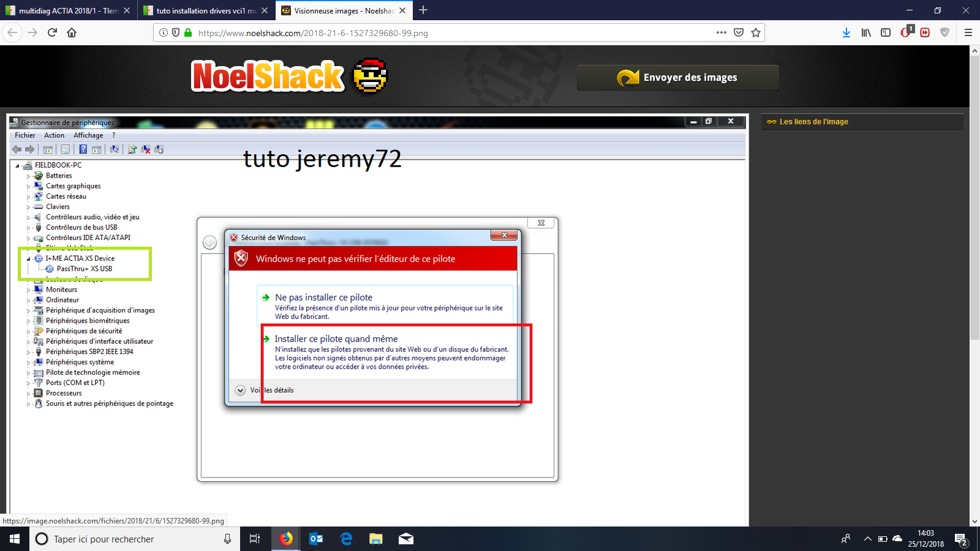Activate the Cortana microphone
This screenshot has width=980, height=551.
click(x=228, y=539)
